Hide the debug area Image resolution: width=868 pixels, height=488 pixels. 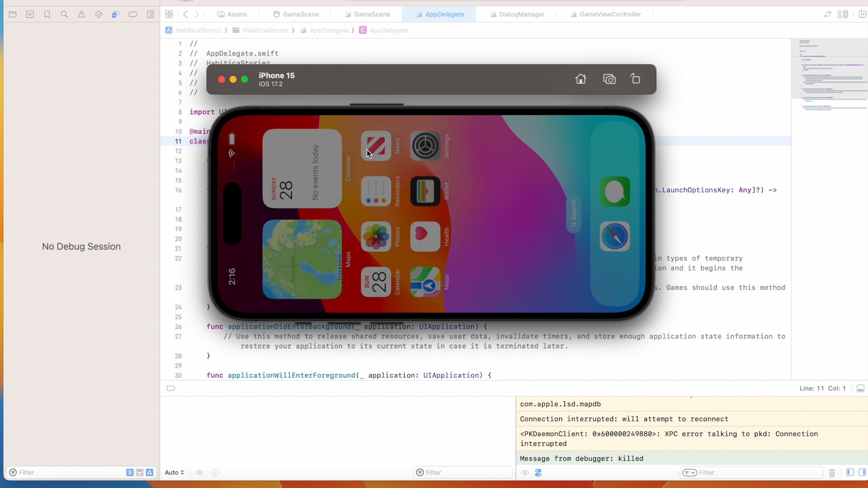point(860,388)
